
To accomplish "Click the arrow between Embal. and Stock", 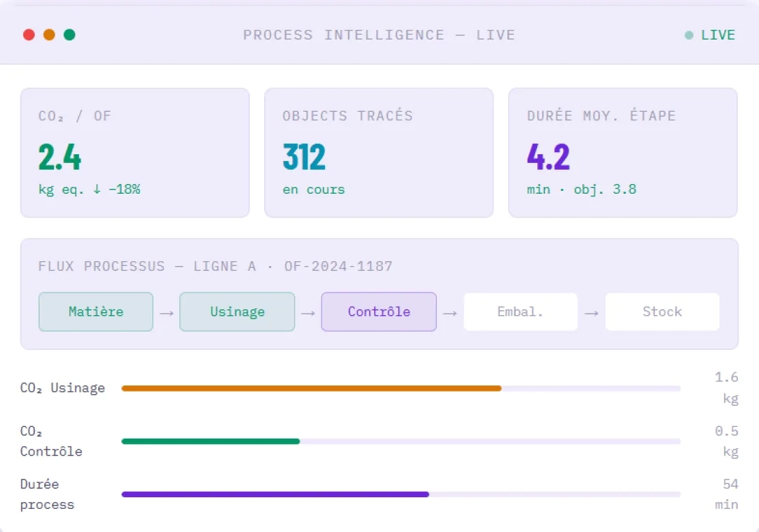I will 591,313.
